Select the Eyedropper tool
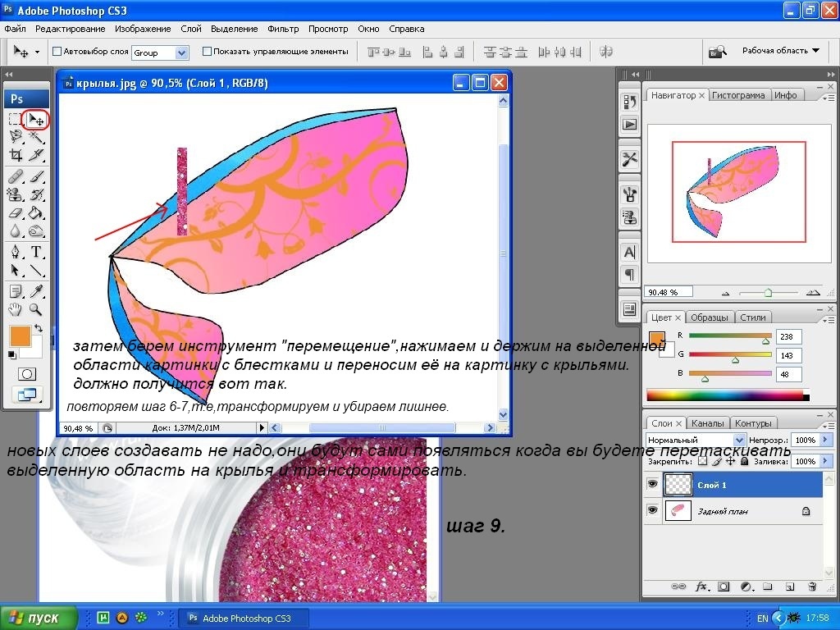 36,291
